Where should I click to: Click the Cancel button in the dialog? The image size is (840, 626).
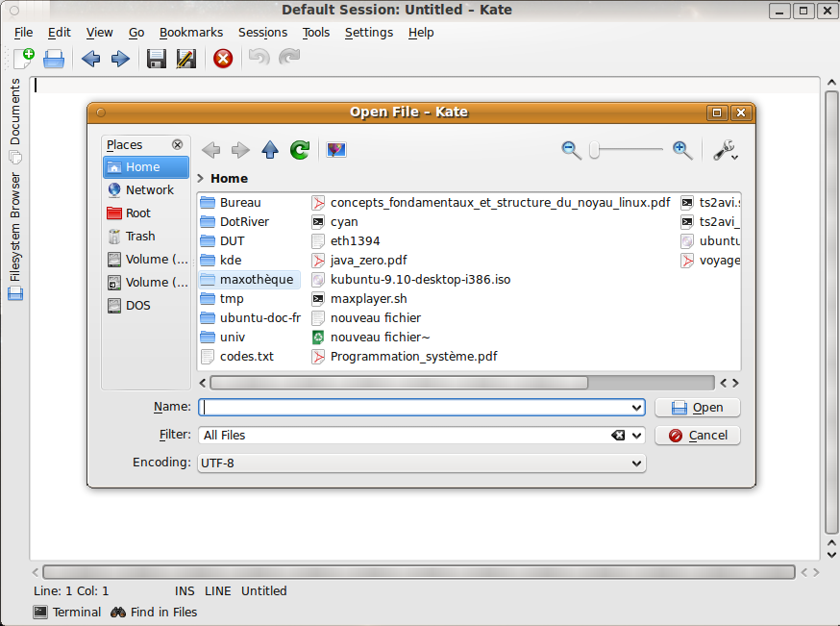tap(698, 436)
